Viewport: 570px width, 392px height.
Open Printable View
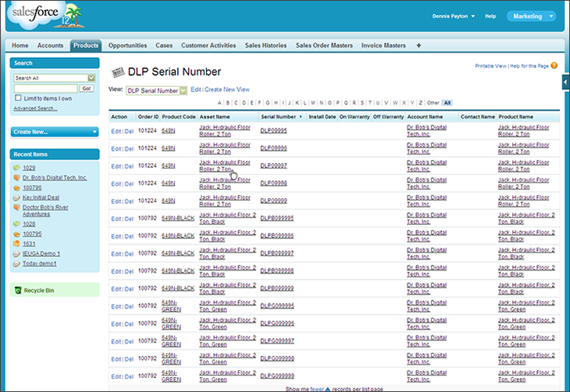point(490,66)
